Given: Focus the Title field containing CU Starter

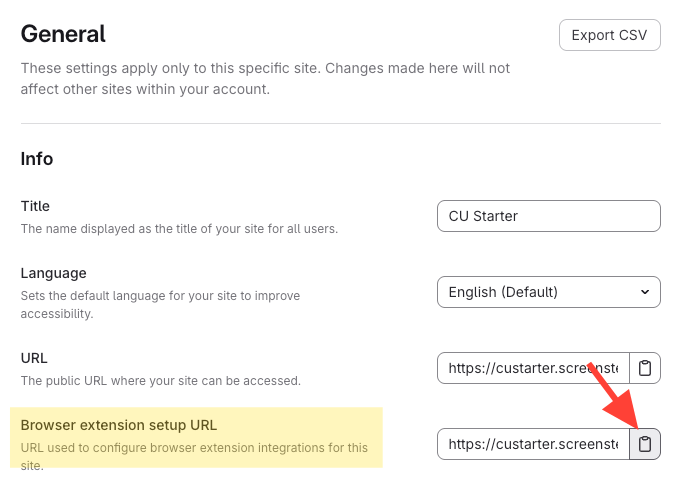Looking at the screenshot, I should (548, 216).
